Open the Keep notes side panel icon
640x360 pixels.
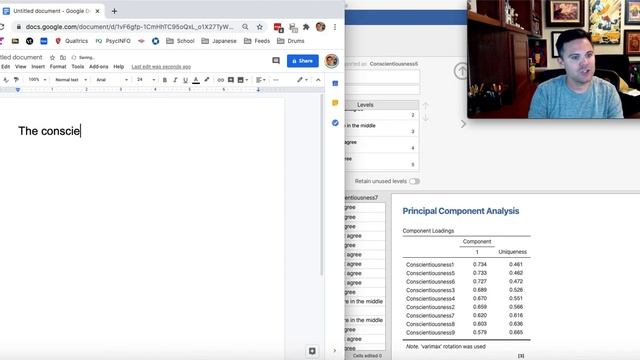tap(335, 103)
